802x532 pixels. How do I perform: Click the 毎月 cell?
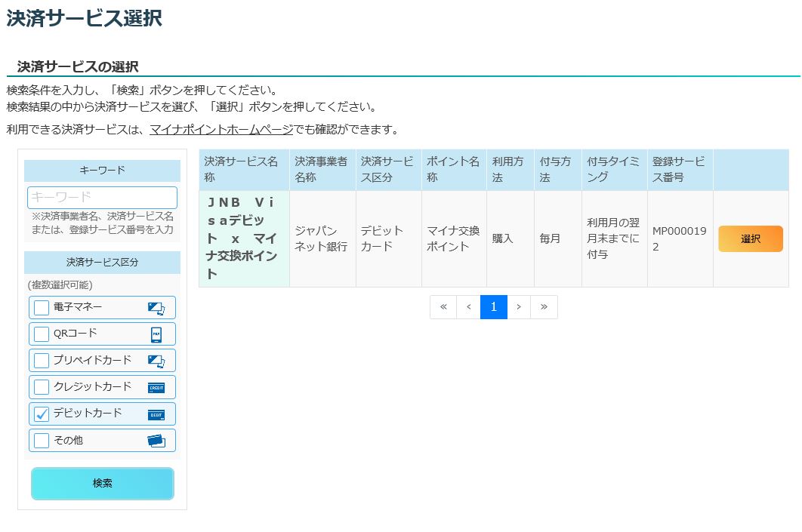click(x=558, y=238)
